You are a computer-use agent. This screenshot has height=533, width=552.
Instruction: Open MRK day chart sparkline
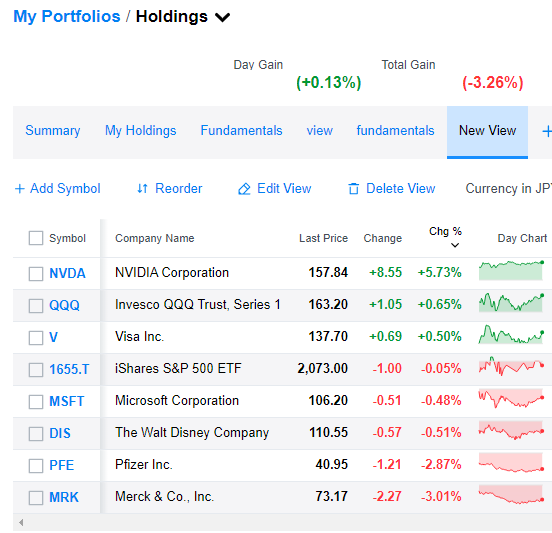tap(511, 495)
